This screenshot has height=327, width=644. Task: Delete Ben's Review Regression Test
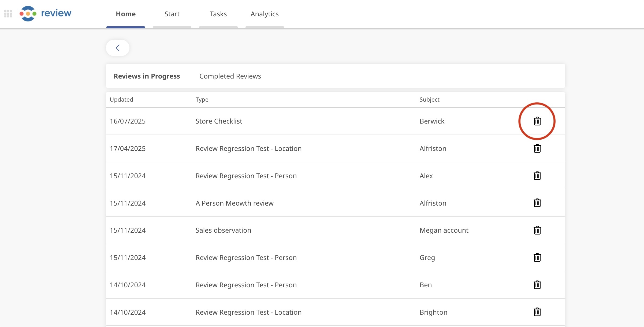click(537, 285)
